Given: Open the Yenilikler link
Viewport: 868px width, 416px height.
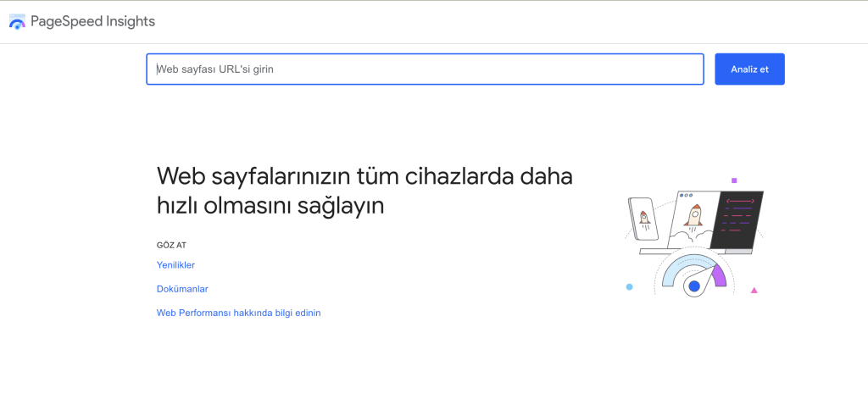Looking at the screenshot, I should click(175, 265).
